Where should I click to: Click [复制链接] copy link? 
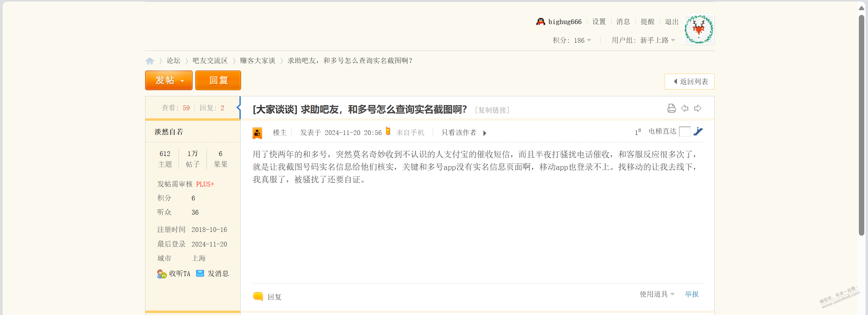click(x=492, y=110)
